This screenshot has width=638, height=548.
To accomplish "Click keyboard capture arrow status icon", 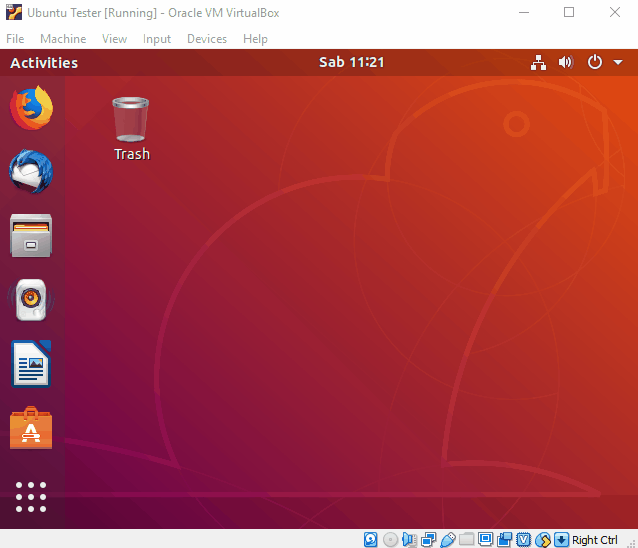I will (x=562, y=540).
